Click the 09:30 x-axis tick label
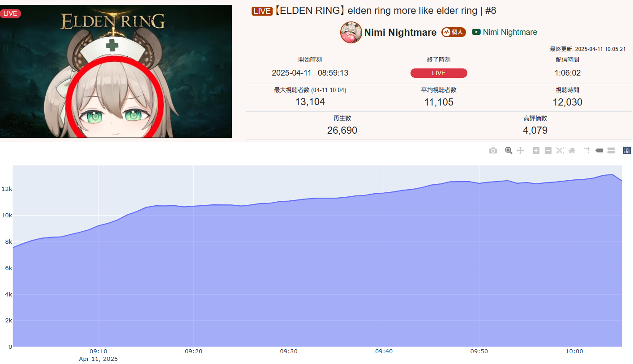This screenshot has width=633, height=364. point(289,351)
